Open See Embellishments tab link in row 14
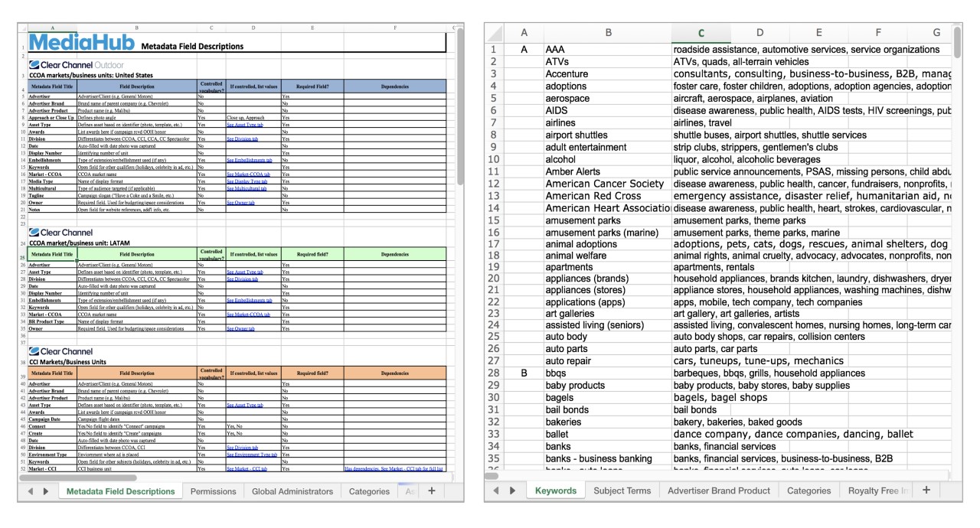This screenshot has height=528, width=980. tap(249, 160)
